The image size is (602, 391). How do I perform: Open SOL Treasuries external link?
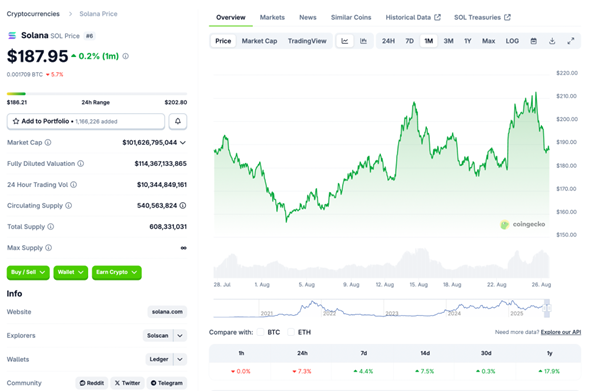[x=482, y=17]
